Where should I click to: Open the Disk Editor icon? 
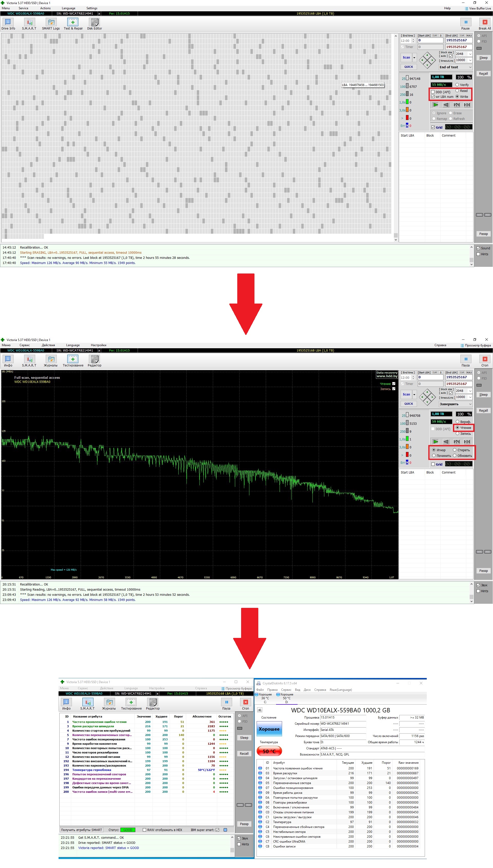94,22
